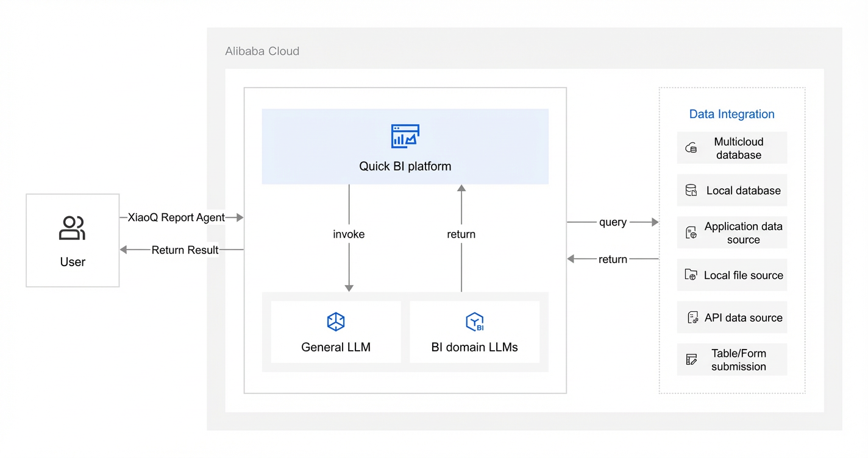868x458 pixels.
Task: Click the Multicloud database cloud icon
Action: coord(691,148)
